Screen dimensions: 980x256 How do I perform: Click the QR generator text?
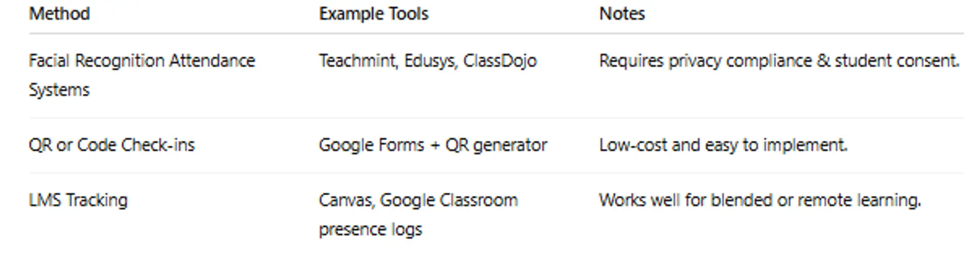click(x=496, y=145)
